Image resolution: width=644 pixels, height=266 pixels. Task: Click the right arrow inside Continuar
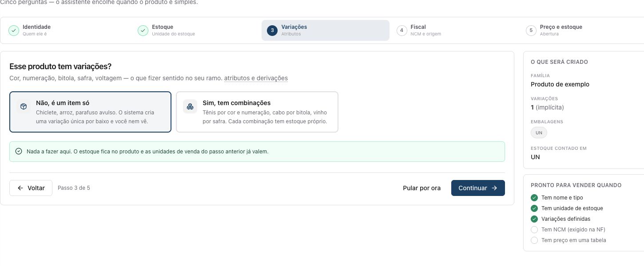point(494,188)
